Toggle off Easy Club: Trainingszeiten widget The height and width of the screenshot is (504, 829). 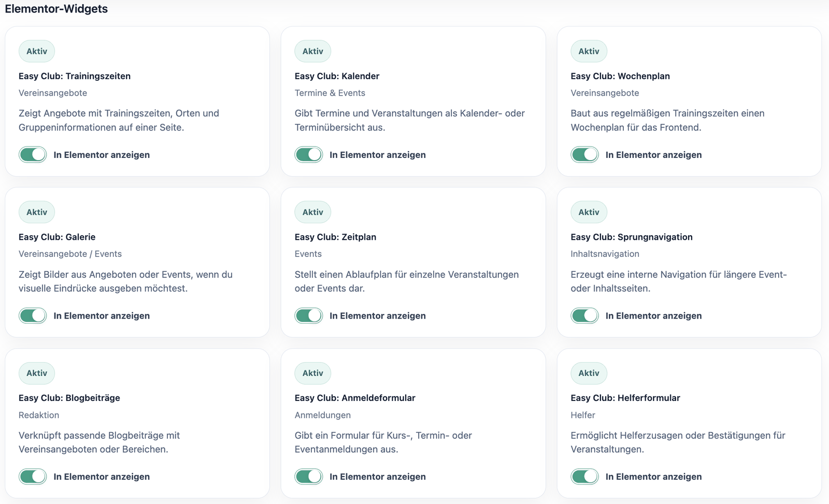tap(33, 154)
